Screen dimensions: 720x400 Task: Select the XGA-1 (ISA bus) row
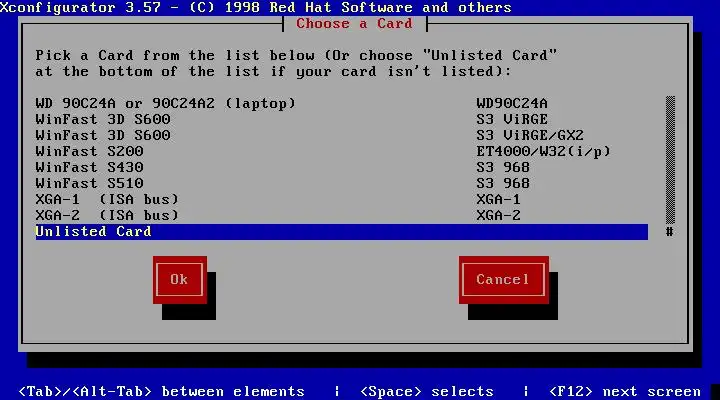(x=342, y=200)
